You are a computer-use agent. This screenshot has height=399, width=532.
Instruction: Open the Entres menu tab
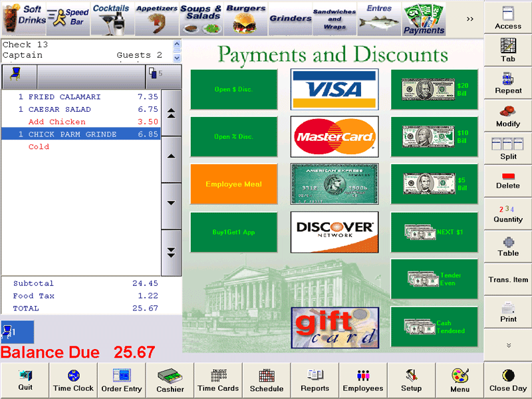tap(380, 18)
